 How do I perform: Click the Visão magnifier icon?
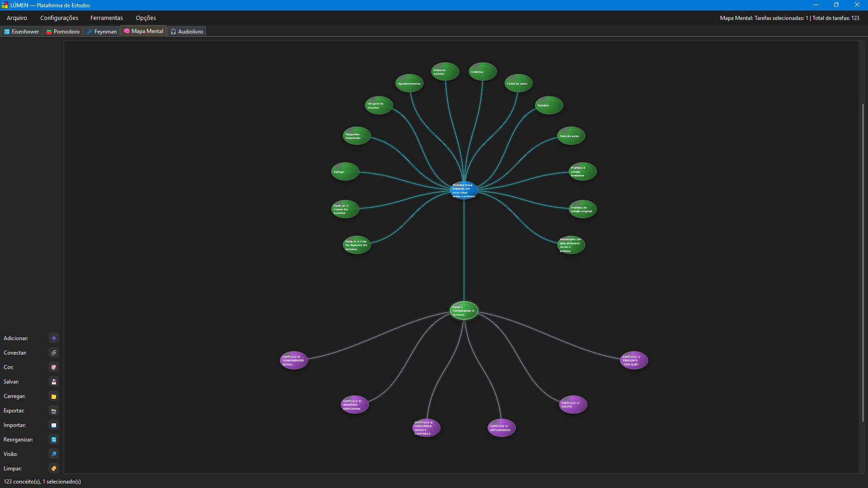pos(54,454)
